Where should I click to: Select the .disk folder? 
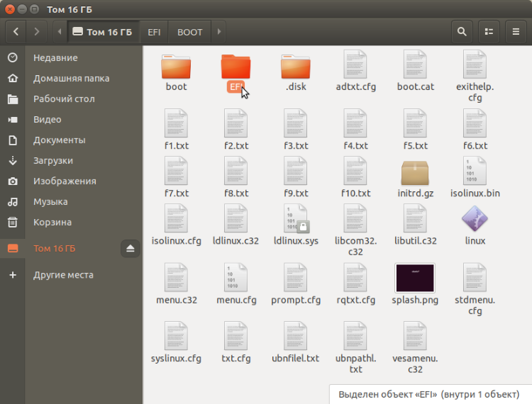click(x=296, y=66)
